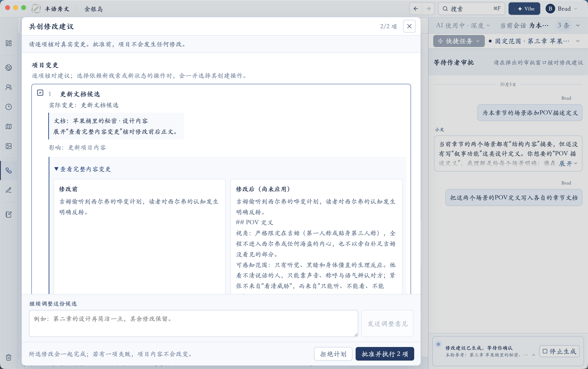Open the Brad account menu chevron

pyautogui.click(x=576, y=9)
